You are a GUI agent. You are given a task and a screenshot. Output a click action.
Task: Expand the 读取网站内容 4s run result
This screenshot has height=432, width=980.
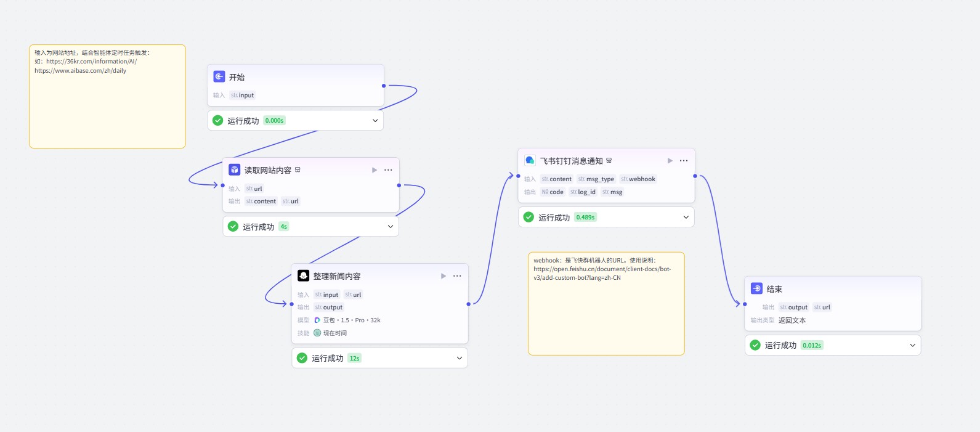coord(390,227)
